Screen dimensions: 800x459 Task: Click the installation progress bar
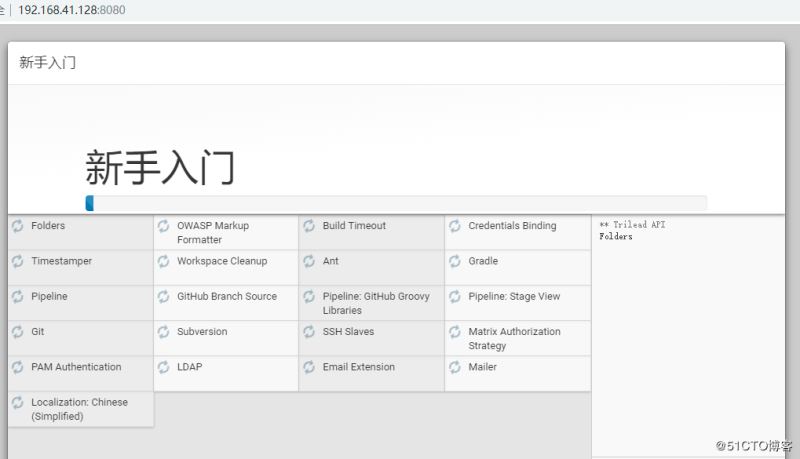[x=396, y=203]
